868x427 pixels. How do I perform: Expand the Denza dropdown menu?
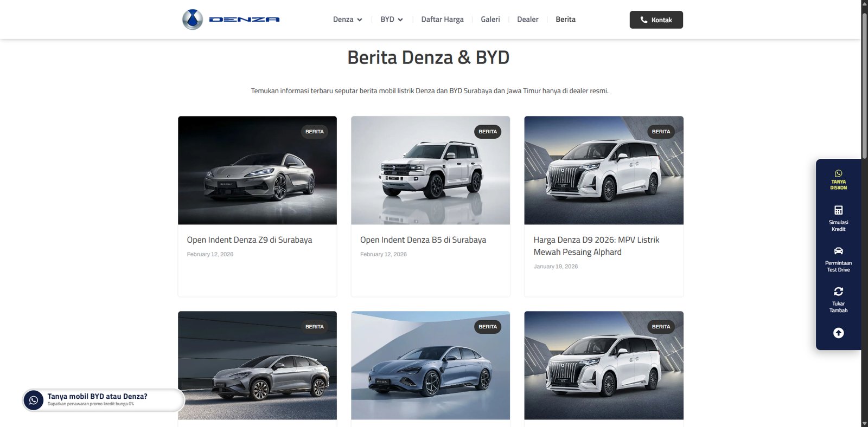click(x=347, y=20)
